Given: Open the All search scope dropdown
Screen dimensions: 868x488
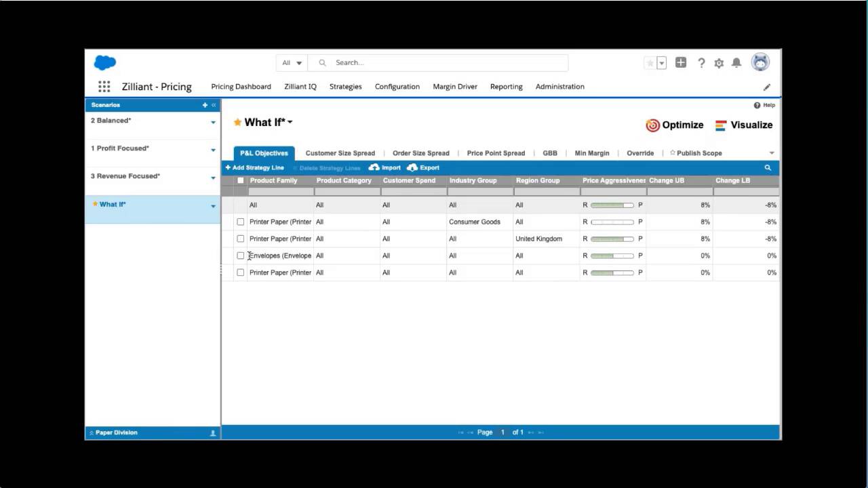Looking at the screenshot, I should [x=292, y=62].
